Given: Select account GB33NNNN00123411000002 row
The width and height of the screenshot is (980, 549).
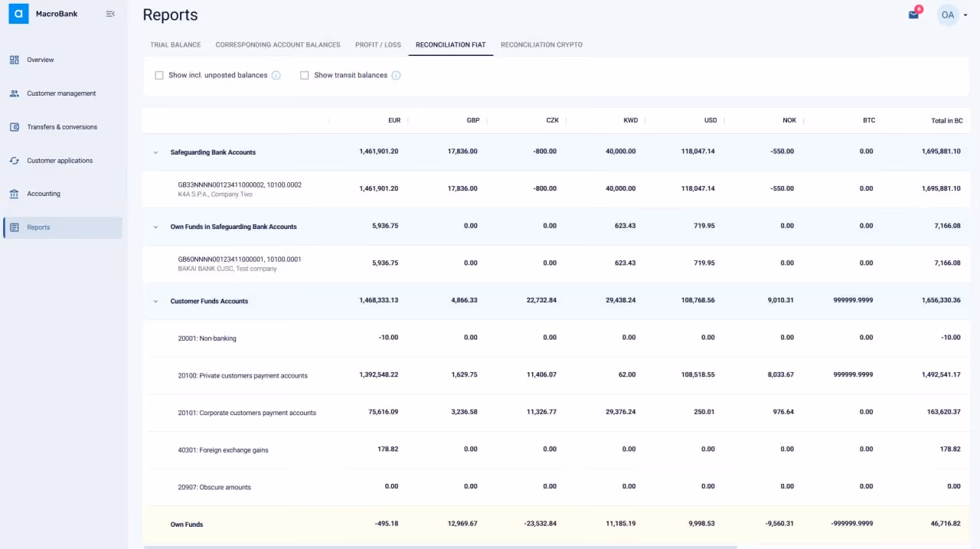Looking at the screenshot, I should coord(556,189).
